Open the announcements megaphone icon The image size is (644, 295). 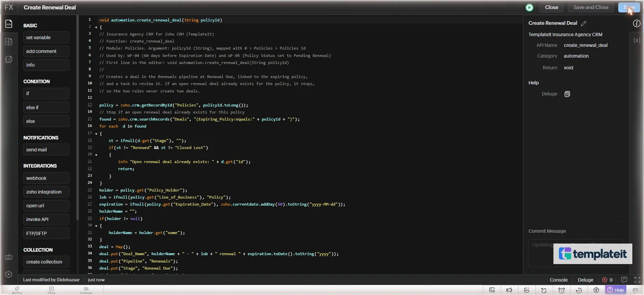point(509,290)
